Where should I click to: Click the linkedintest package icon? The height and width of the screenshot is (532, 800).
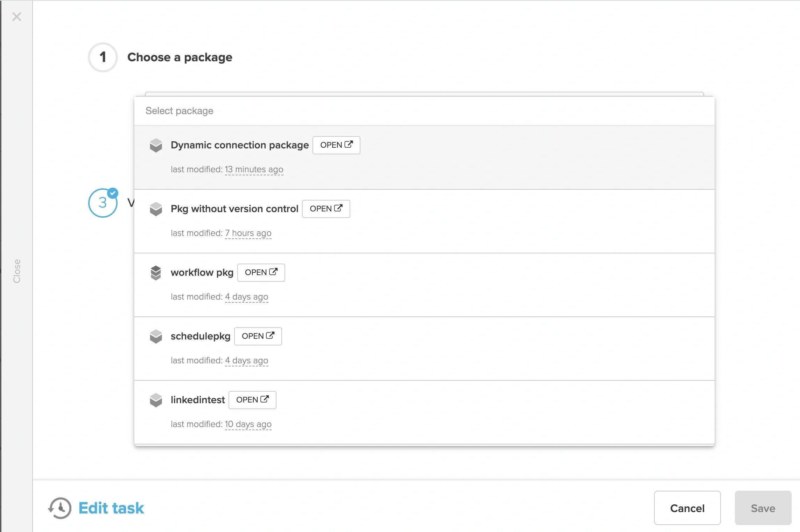[156, 400]
